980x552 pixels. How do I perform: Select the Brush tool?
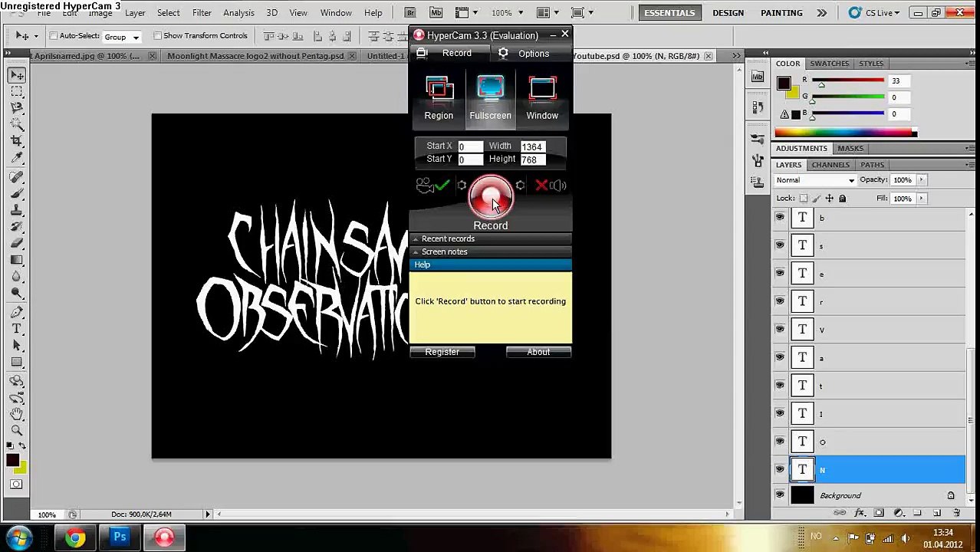(17, 193)
